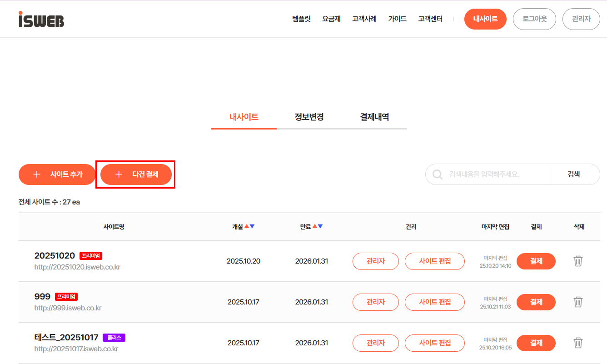
Task: Delete the 20251020 site via trash icon
Action: (578, 261)
